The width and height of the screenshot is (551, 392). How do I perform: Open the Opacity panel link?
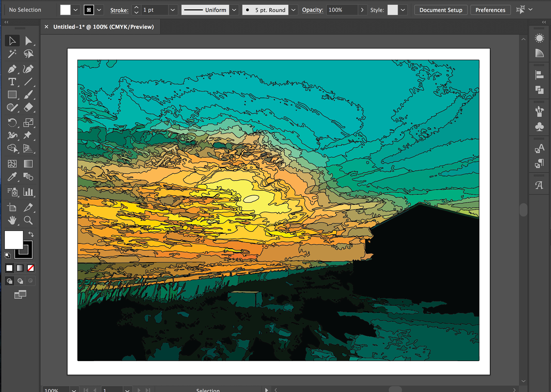[x=312, y=10]
